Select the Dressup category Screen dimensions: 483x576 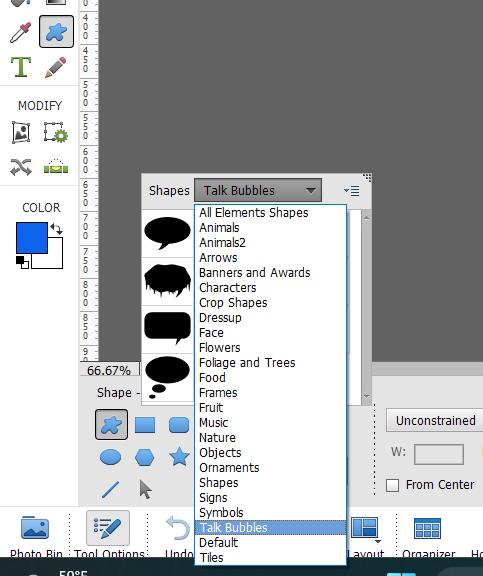pyautogui.click(x=270, y=318)
